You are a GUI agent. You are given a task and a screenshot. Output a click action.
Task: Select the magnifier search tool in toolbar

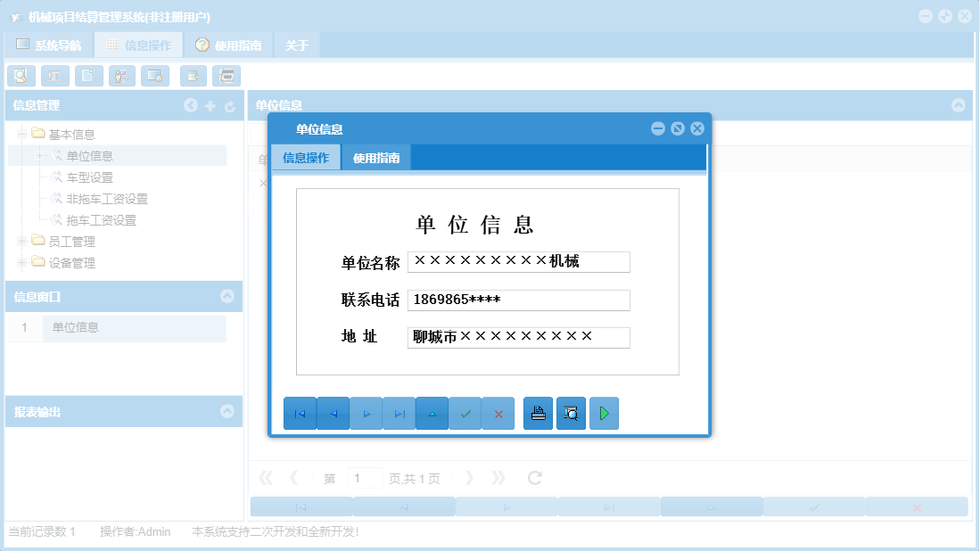coord(21,76)
